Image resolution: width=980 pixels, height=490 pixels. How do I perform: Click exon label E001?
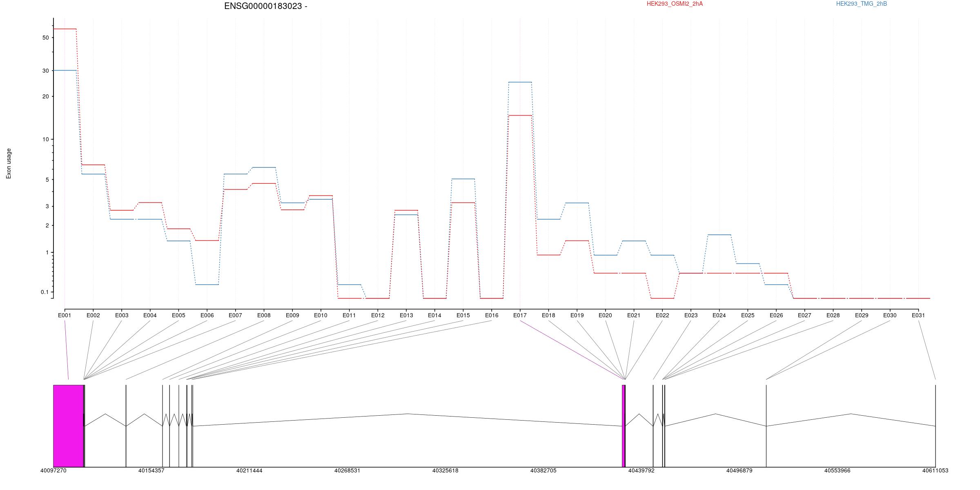[65, 315]
